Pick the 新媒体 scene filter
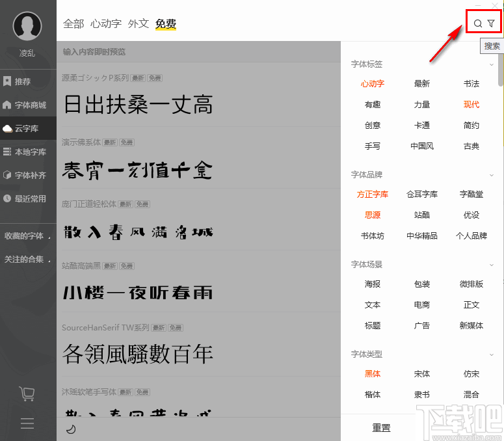Screen dimensions: 504x441 pos(471,326)
